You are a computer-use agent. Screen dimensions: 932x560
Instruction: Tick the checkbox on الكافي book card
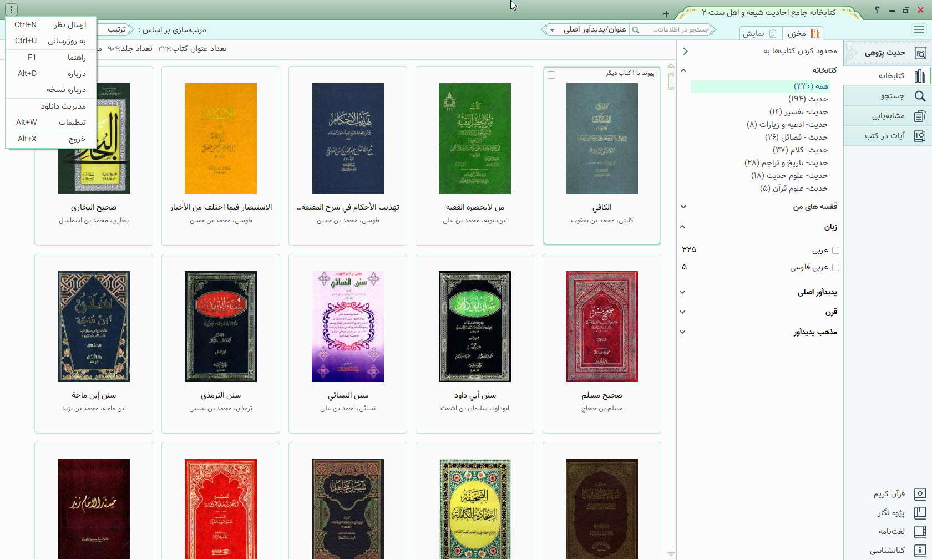pos(551,75)
